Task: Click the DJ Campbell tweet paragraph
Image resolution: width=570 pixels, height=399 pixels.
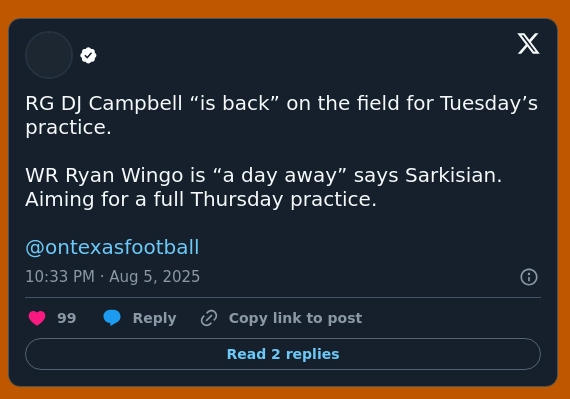Action: click(x=282, y=115)
